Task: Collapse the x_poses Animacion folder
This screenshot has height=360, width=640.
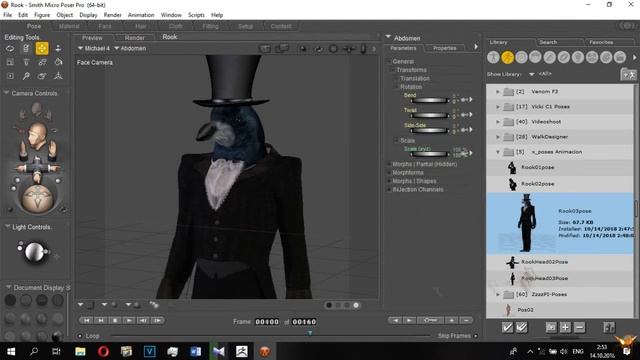Action: coord(498,152)
